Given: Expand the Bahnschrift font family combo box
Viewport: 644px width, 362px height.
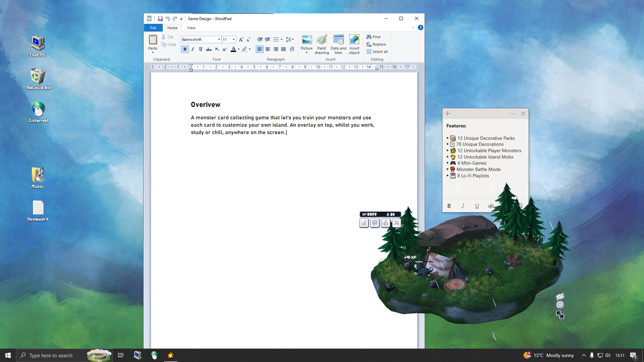Looking at the screenshot, I should 219,40.
